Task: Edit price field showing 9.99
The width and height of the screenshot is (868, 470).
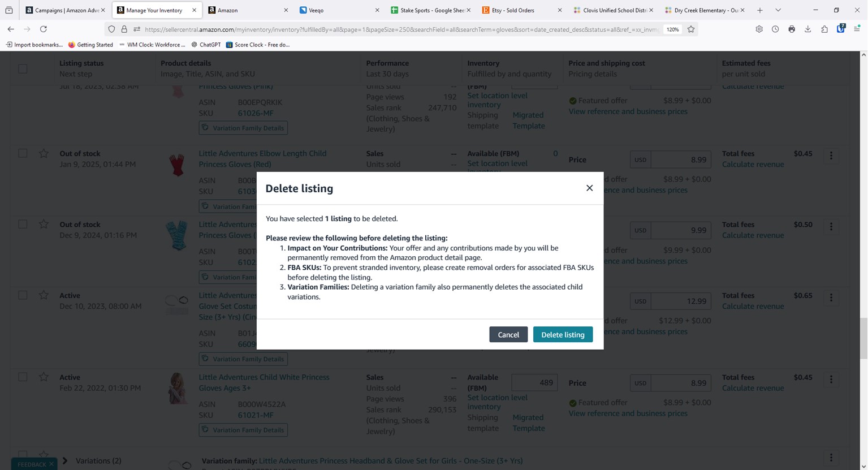Action: (x=681, y=230)
